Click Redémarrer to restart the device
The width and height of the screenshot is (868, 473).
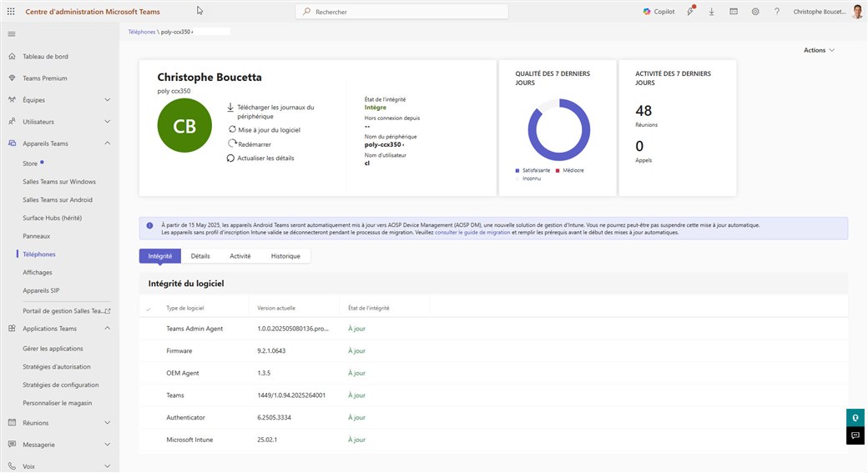[x=256, y=143]
